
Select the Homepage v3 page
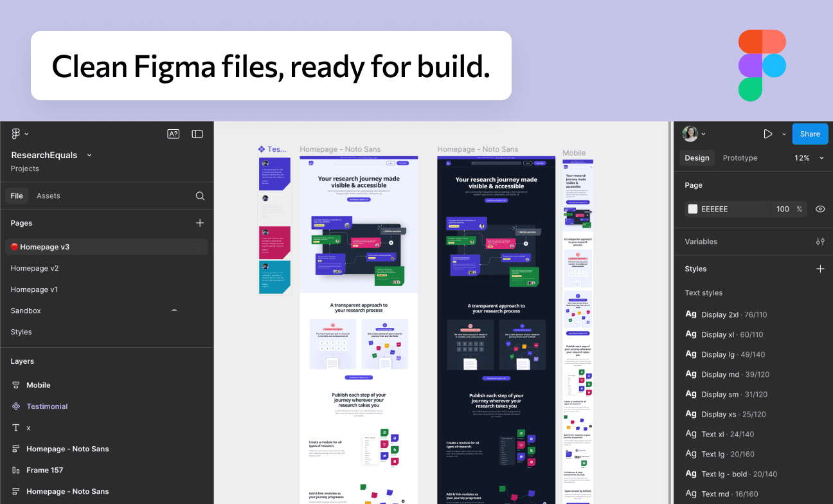coord(106,247)
